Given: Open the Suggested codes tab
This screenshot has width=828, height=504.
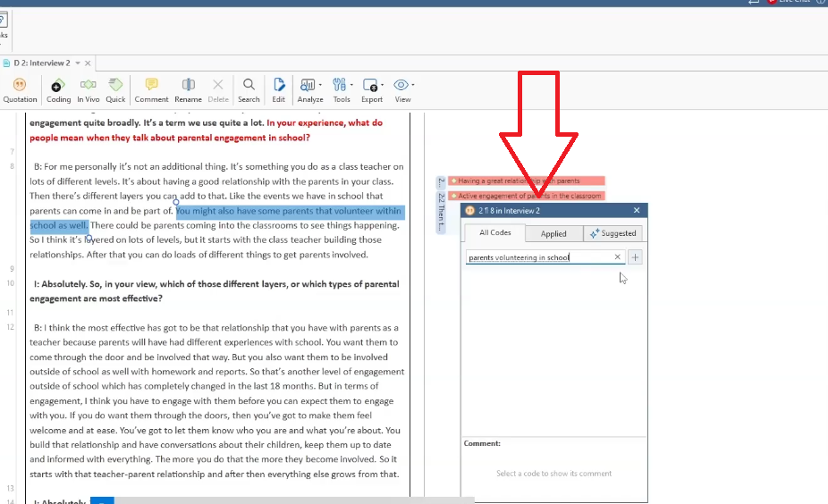Looking at the screenshot, I should (x=613, y=233).
